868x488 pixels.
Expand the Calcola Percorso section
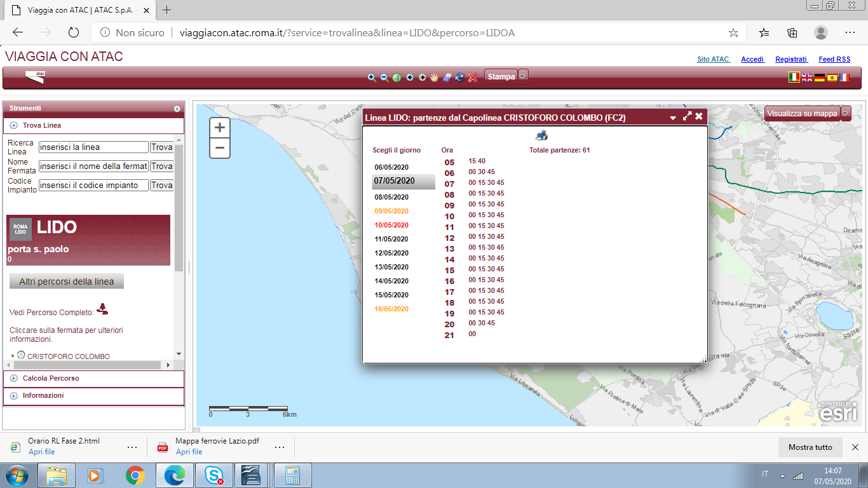coord(14,379)
